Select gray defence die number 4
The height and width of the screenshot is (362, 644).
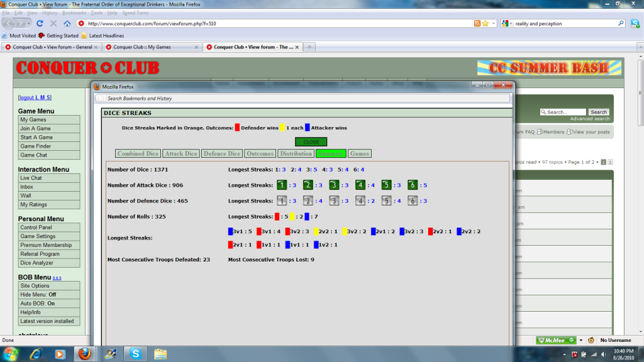pyautogui.click(x=360, y=200)
